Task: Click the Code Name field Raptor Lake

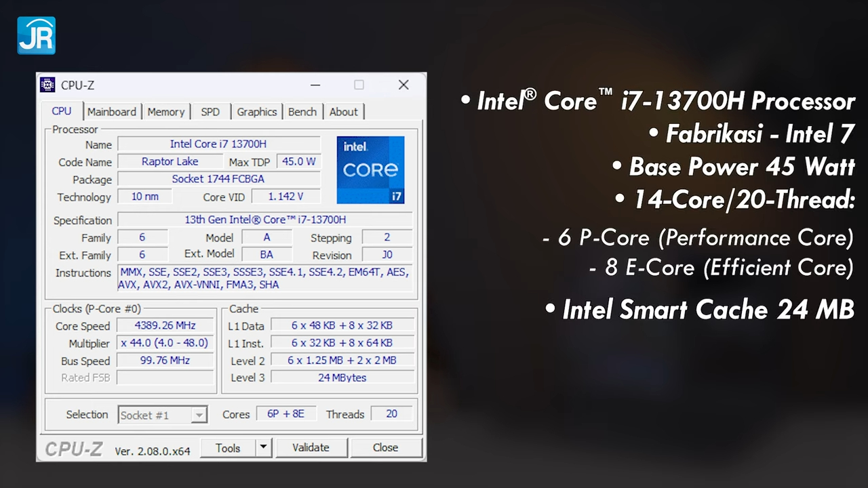Action: pyautogui.click(x=170, y=161)
